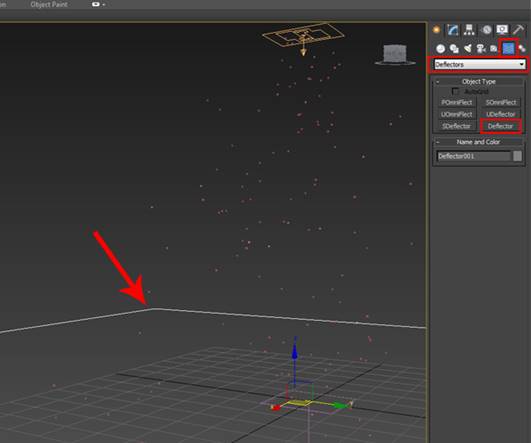Enable the AutoGrid checkbox
This screenshot has height=443, width=531.
[x=455, y=91]
